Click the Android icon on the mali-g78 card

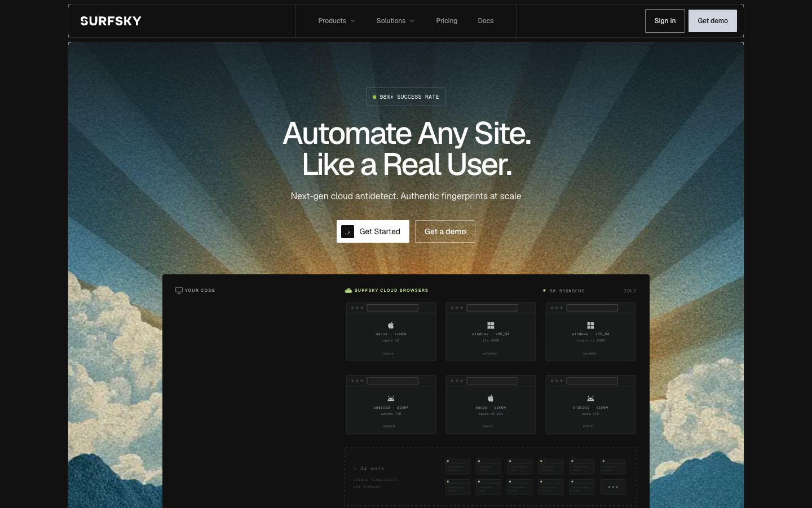[x=590, y=398]
